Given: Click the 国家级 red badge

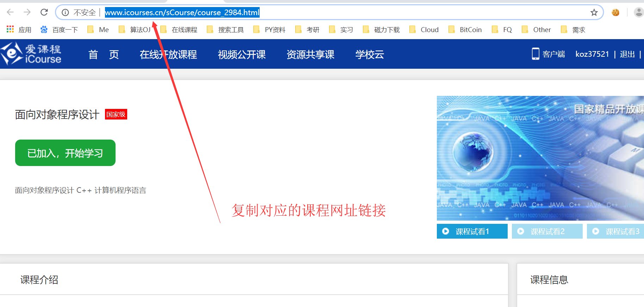Looking at the screenshot, I should click(x=116, y=114).
